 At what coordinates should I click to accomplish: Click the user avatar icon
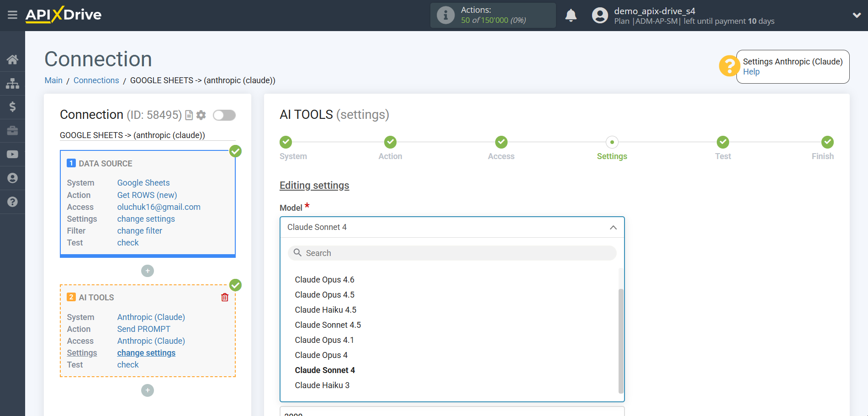point(600,16)
